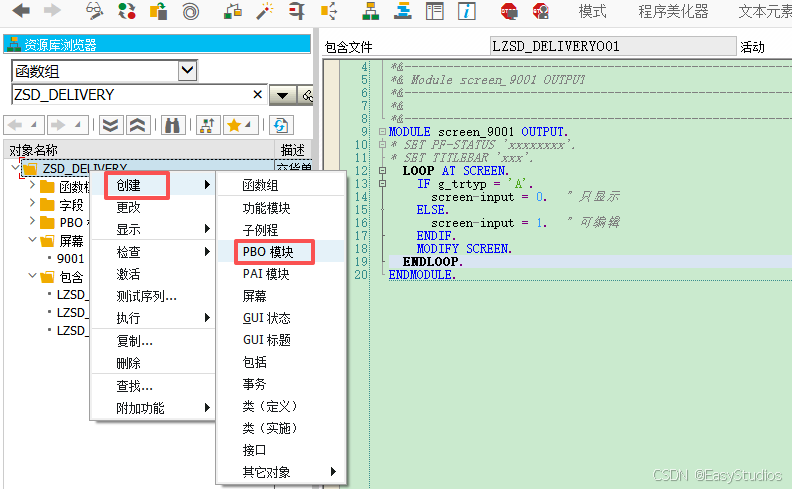
Task: Click the Expand all nodes double-chevron icon
Action: point(110,125)
